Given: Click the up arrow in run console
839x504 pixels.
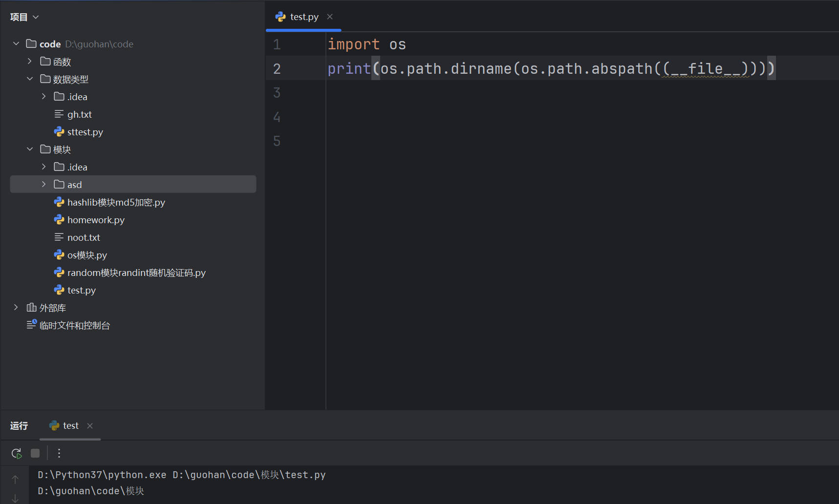Looking at the screenshot, I should tap(15, 480).
